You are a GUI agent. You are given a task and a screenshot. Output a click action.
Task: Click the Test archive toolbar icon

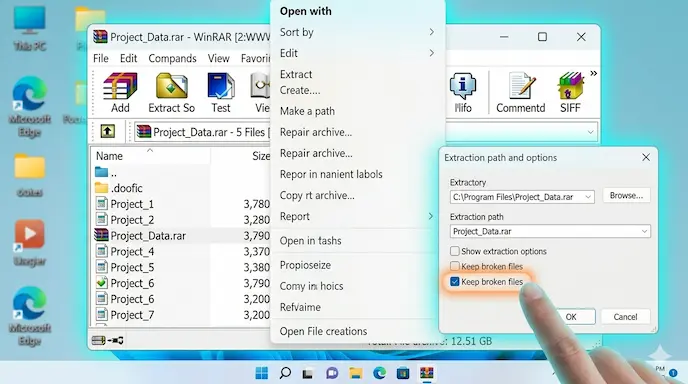point(221,93)
